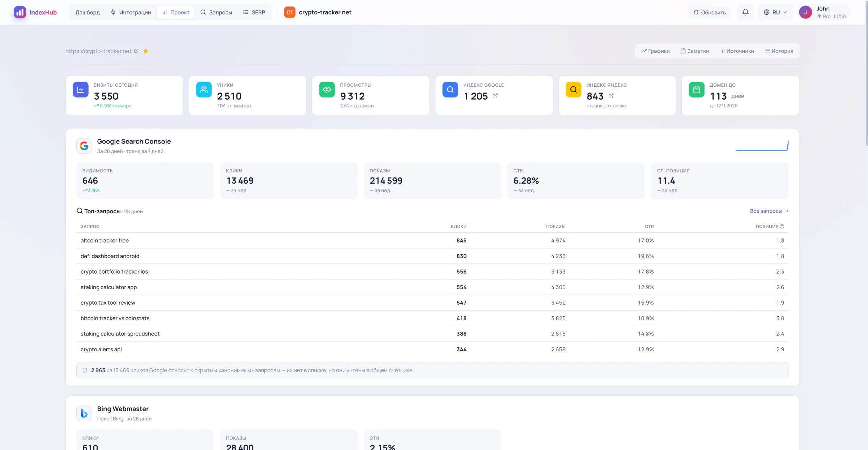Open the Интеграции tab

click(131, 12)
